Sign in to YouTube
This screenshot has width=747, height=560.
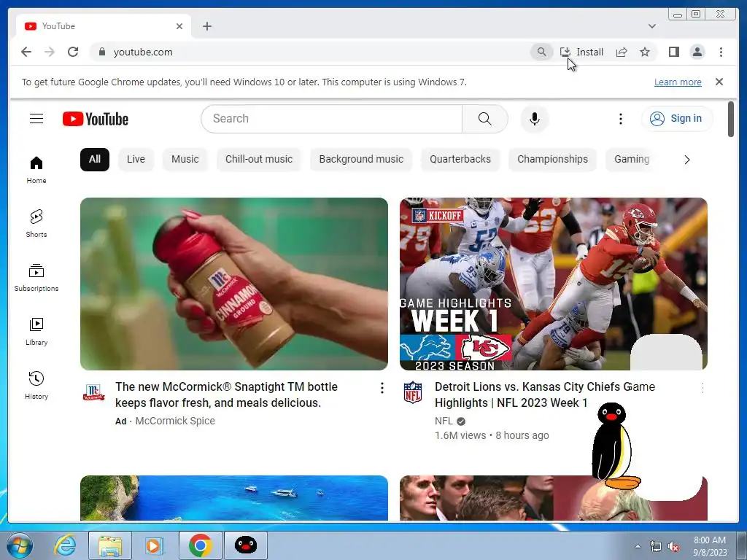[x=677, y=119]
